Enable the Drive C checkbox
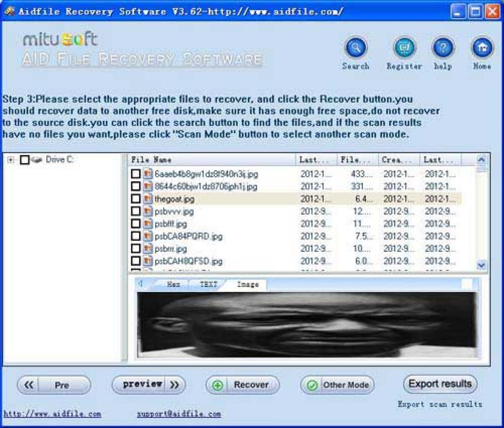 pos(25,160)
